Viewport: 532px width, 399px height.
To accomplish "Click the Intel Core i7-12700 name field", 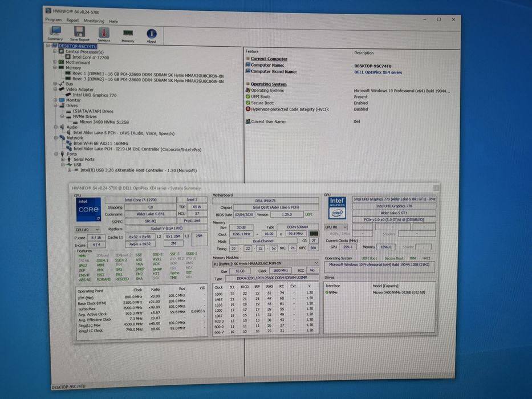I will (140, 200).
